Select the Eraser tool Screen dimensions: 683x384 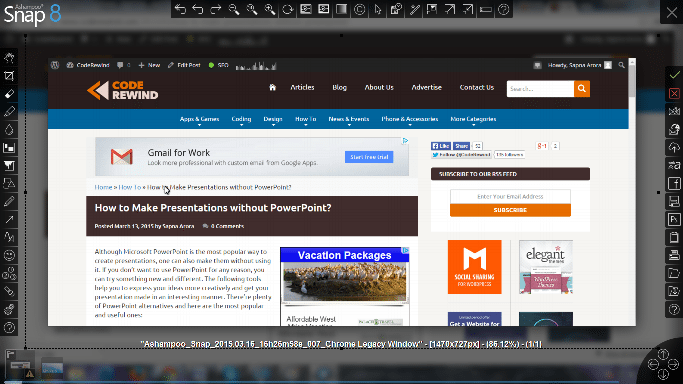(x=9, y=94)
